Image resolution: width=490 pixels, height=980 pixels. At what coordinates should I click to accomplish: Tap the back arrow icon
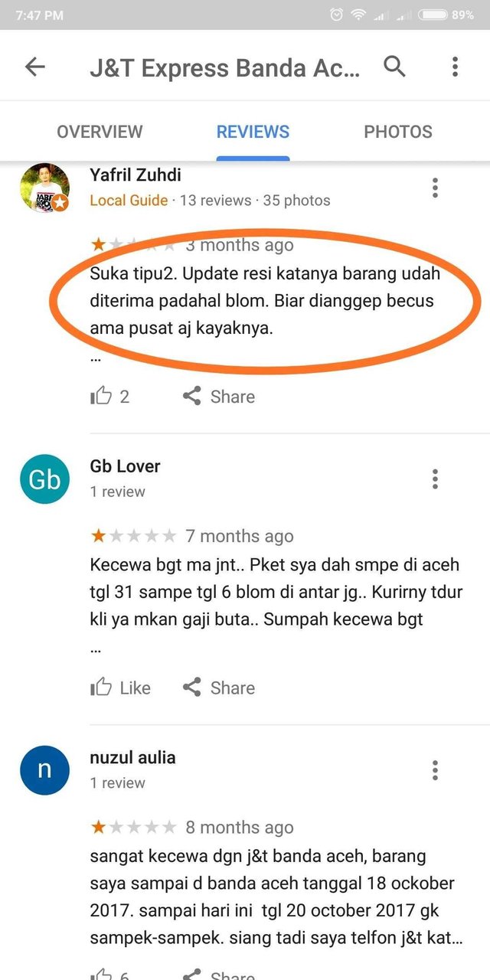click(35, 67)
